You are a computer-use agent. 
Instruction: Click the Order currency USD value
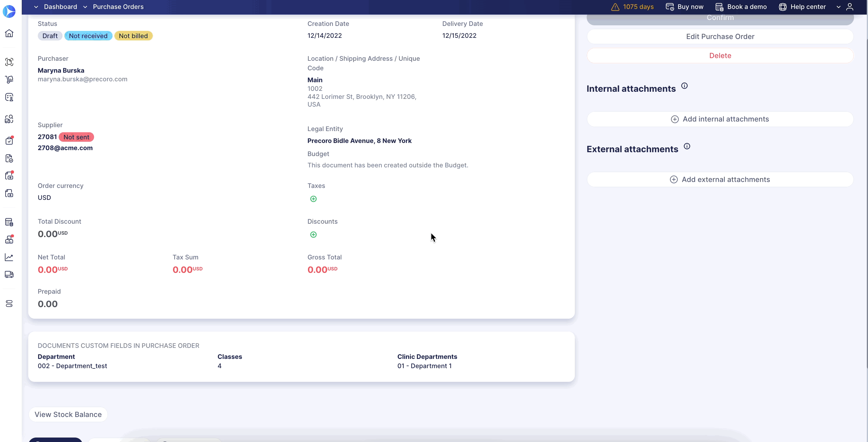(x=44, y=197)
